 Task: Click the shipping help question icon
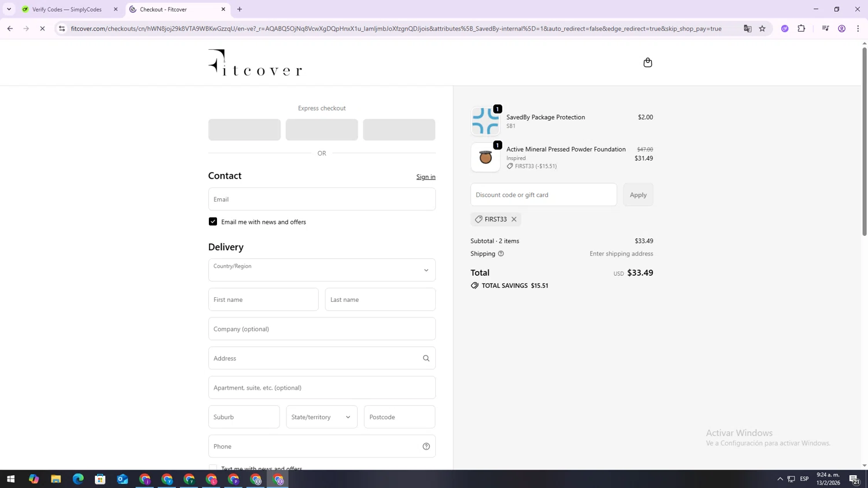[x=501, y=254]
